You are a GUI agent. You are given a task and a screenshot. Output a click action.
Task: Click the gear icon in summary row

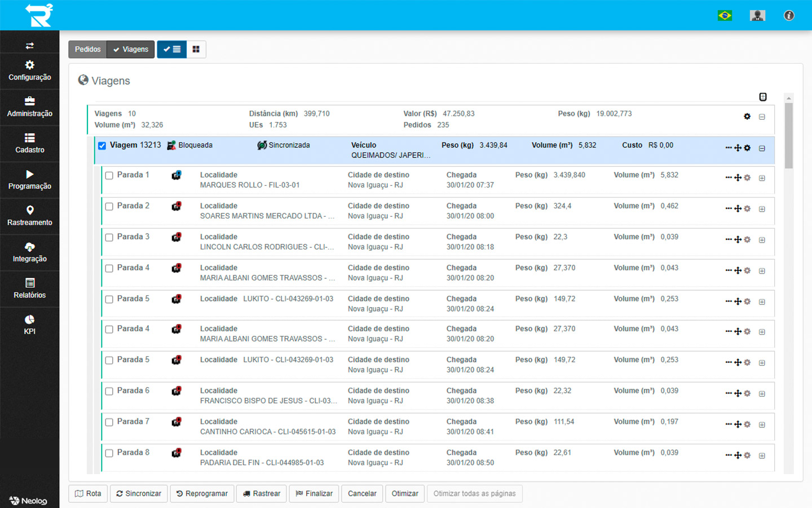(747, 116)
